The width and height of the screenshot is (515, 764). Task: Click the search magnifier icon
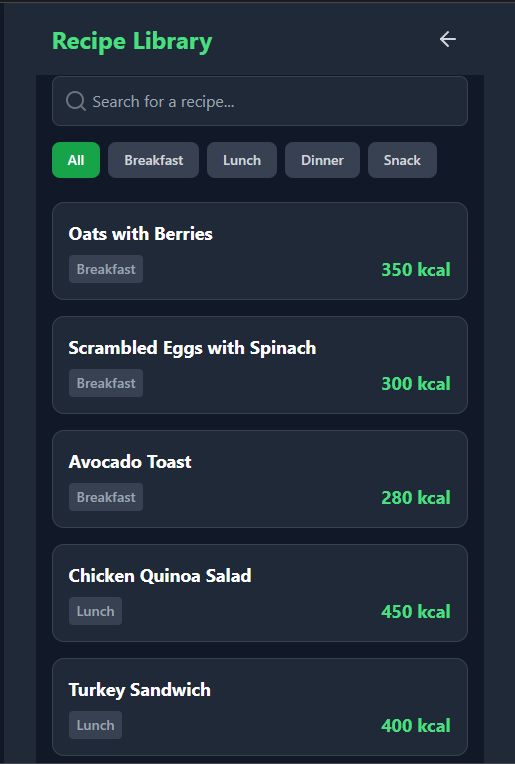76,101
